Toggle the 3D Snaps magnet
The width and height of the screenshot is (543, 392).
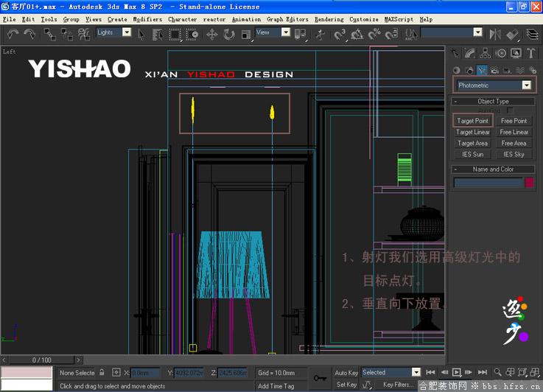pos(340,35)
